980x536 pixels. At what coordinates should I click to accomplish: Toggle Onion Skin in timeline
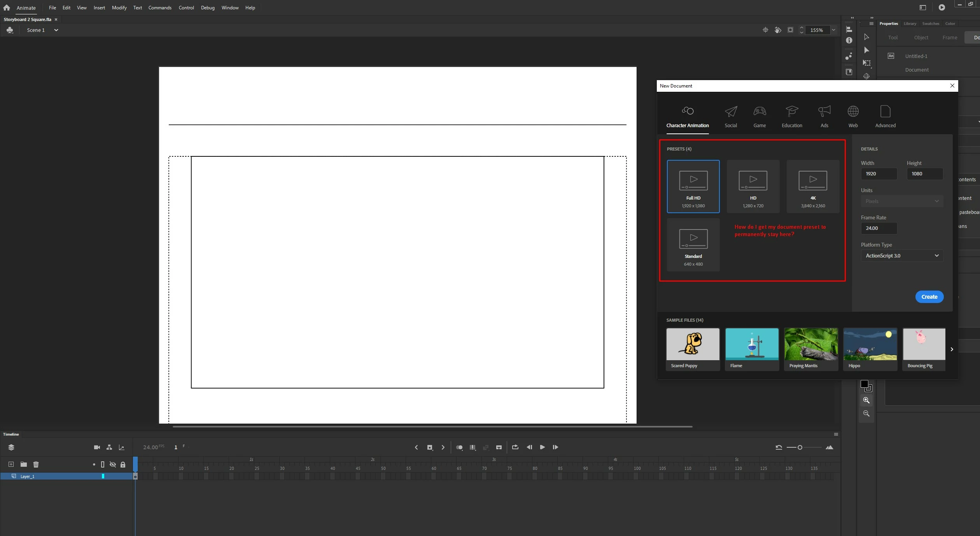459,447
